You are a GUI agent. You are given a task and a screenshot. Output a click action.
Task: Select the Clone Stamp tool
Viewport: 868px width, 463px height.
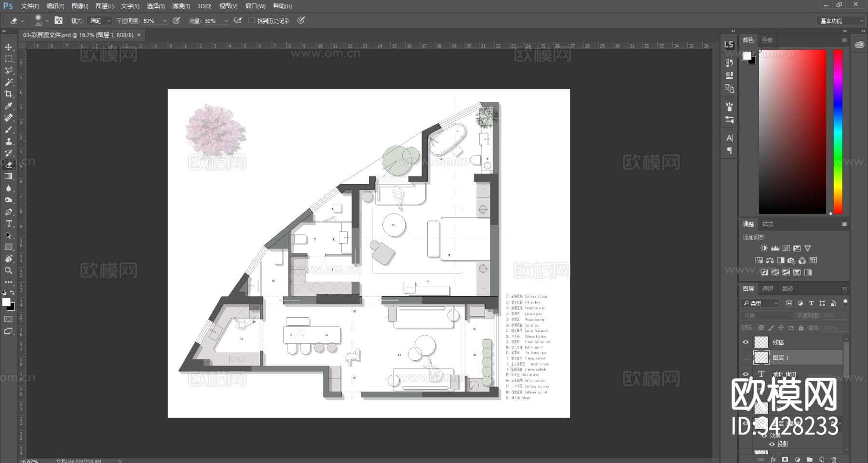[9, 141]
